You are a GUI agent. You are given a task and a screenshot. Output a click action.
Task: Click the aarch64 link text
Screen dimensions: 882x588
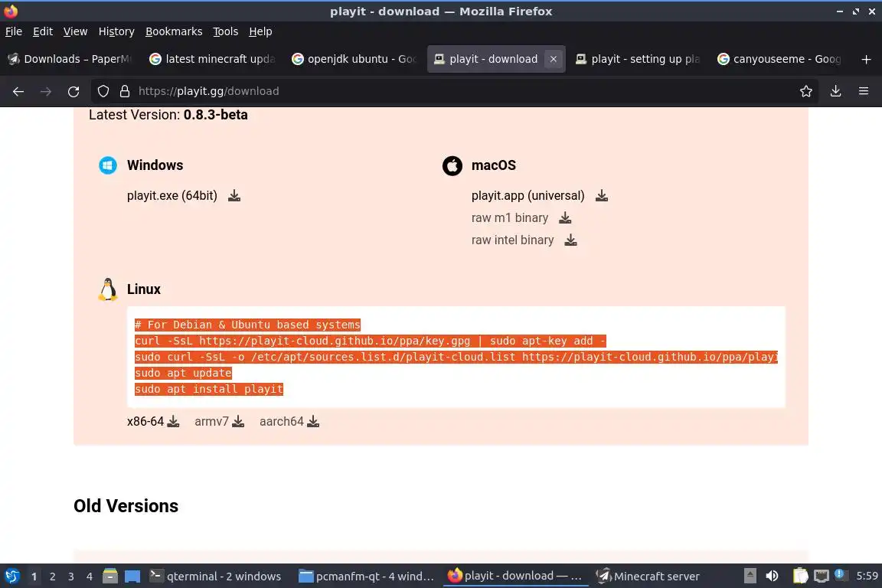click(x=281, y=421)
